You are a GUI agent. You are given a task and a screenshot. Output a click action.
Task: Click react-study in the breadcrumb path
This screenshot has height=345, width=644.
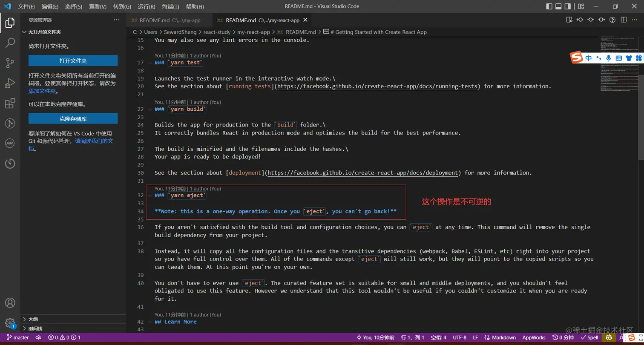217,32
